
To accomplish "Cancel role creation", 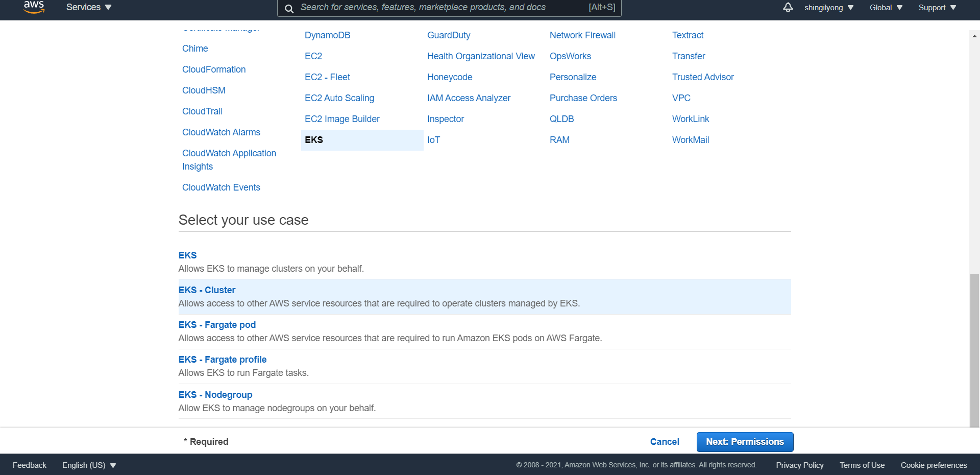I will click(x=665, y=442).
